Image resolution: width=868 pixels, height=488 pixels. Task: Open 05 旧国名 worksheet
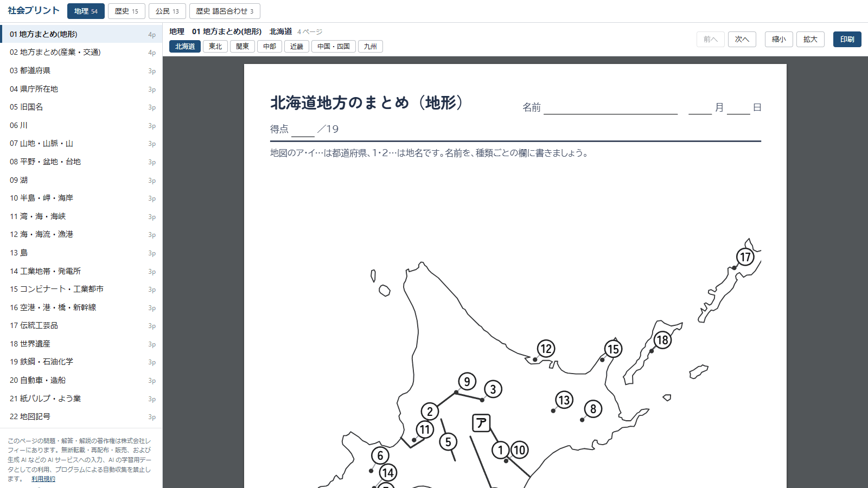[81, 107]
